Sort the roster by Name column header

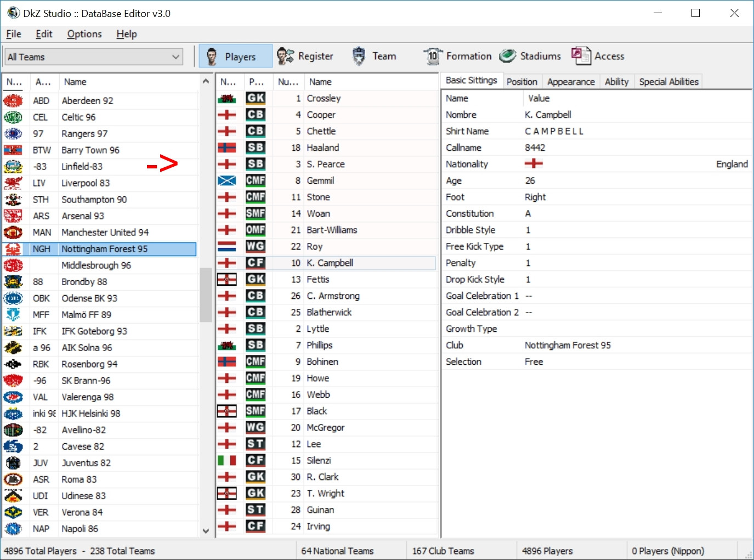(x=371, y=82)
